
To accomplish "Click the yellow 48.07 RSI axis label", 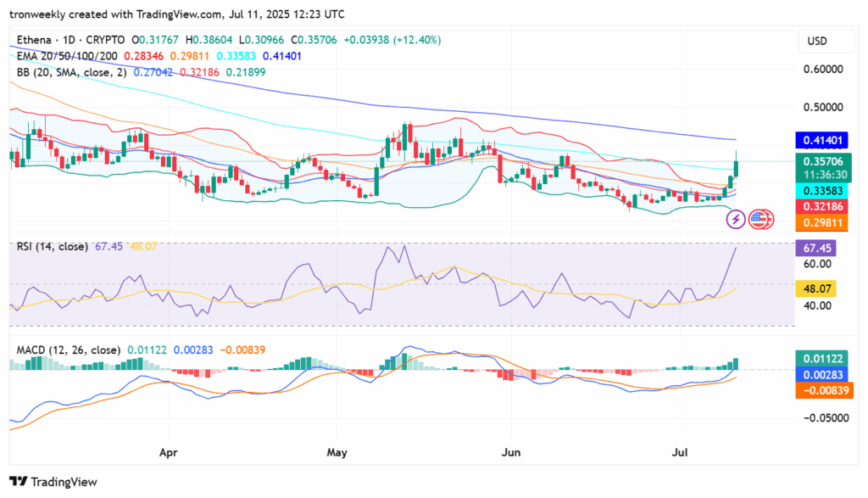I will [x=815, y=288].
